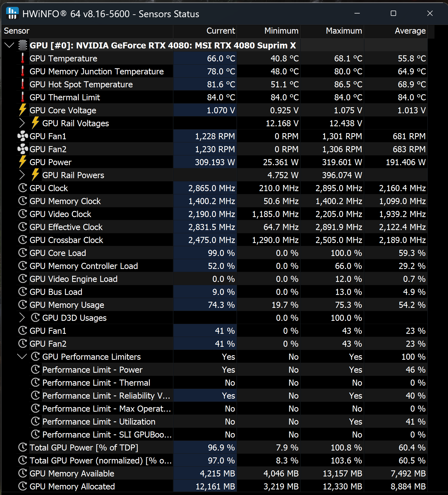This screenshot has height=495, width=448.
Task: Click minimum value 12.168 V
Action: tap(282, 123)
